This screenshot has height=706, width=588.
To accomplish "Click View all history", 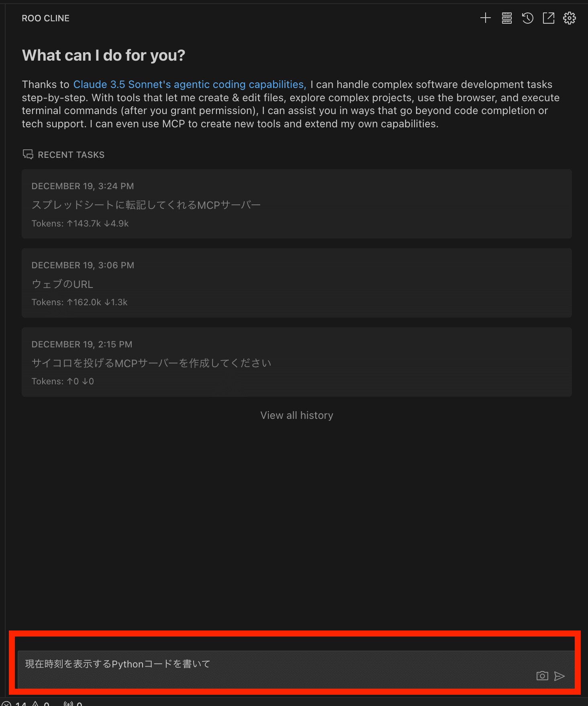I will 297,415.
